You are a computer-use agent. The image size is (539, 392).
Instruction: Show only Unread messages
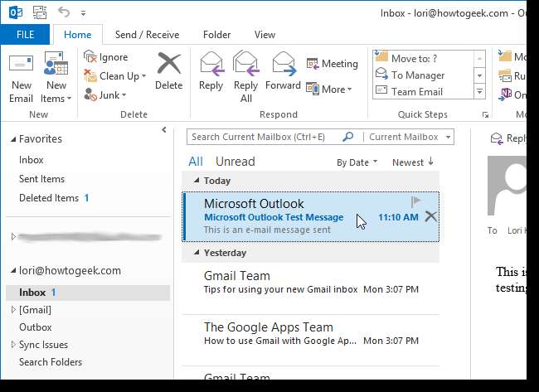pos(235,162)
